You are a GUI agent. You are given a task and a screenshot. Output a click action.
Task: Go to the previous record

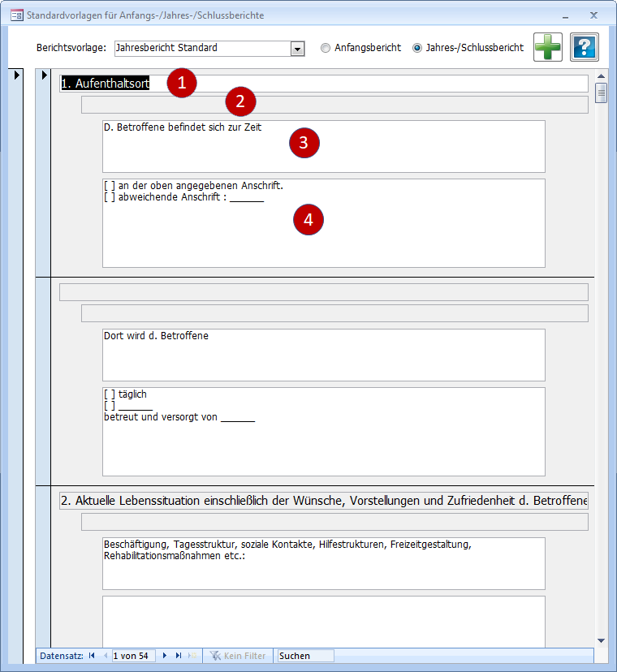[x=105, y=656]
